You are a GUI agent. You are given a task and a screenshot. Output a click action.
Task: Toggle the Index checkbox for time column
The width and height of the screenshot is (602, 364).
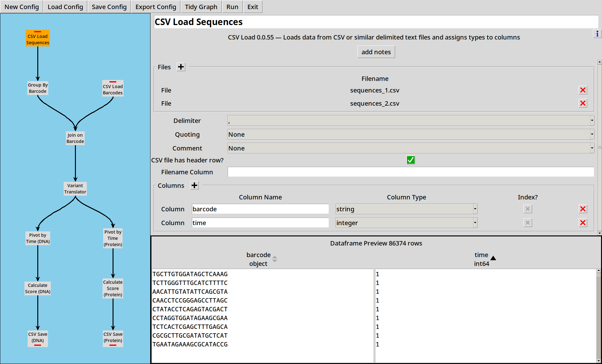(x=528, y=223)
